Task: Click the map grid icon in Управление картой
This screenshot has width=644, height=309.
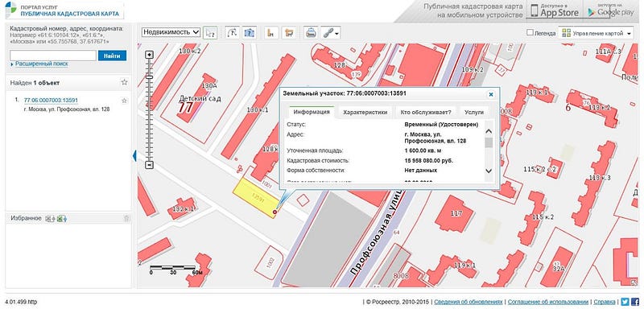Action: pyautogui.click(x=566, y=33)
